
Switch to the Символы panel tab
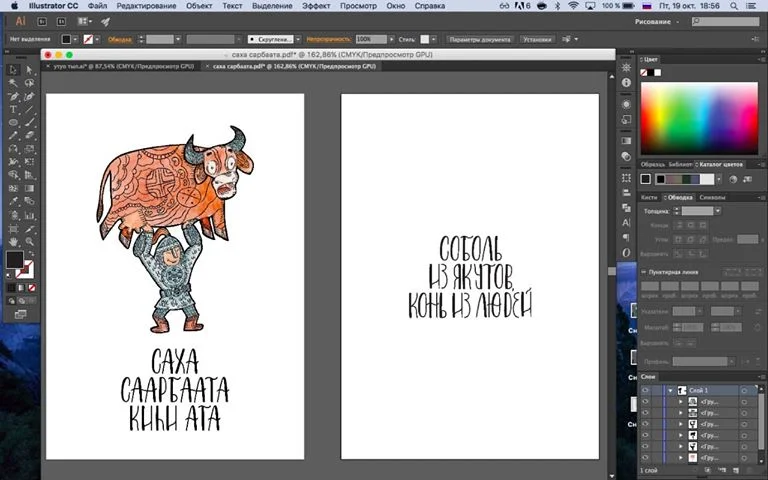click(712, 197)
